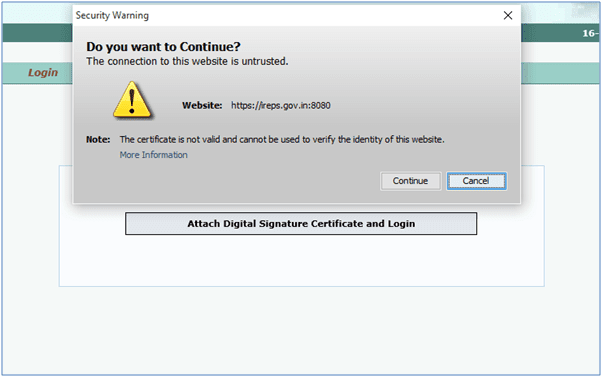603x377 pixels.
Task: Click 'The connection to this website is untrusted' text
Action: coord(187,62)
